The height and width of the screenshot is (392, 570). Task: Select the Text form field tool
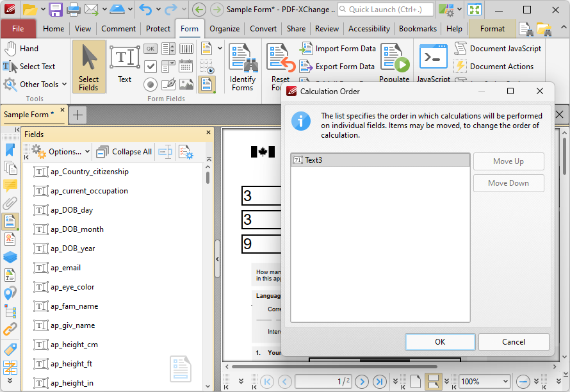[124, 61]
